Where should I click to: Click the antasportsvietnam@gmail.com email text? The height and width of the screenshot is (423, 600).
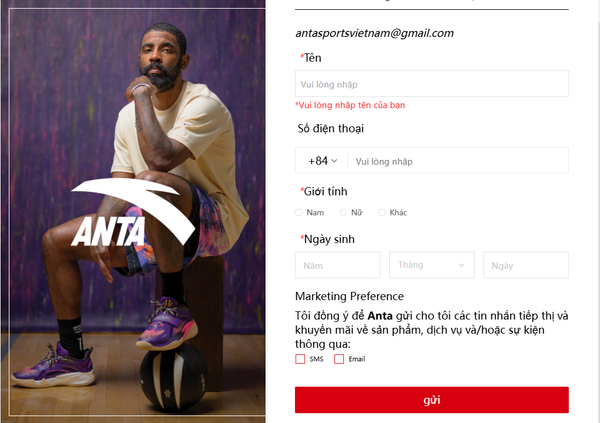(374, 34)
